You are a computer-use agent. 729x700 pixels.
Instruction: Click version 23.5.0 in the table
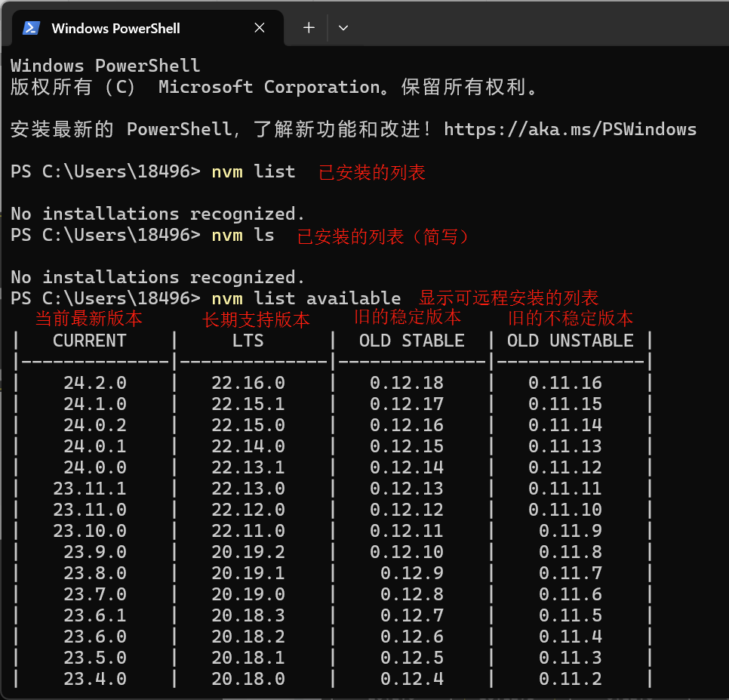click(x=95, y=658)
